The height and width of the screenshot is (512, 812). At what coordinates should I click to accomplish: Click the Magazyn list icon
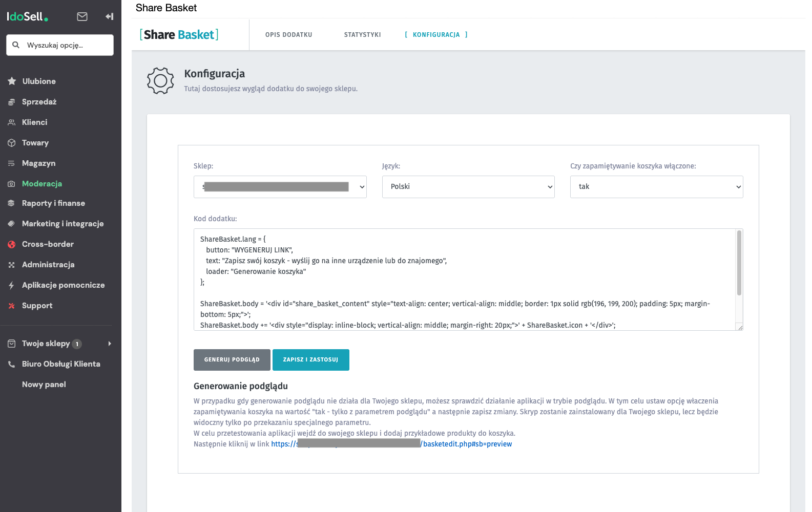pyautogui.click(x=12, y=163)
